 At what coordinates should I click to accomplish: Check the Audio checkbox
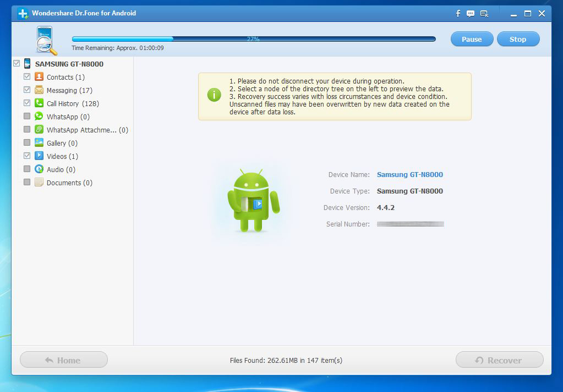tap(27, 169)
